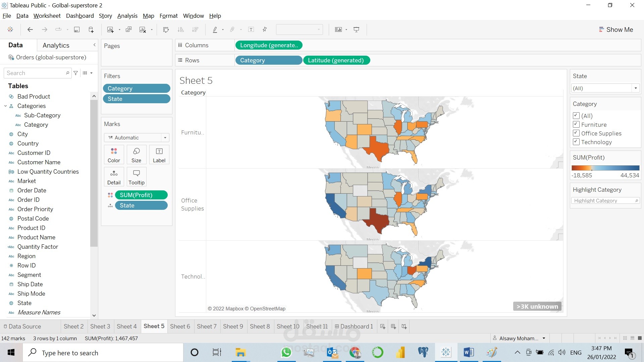The height and width of the screenshot is (362, 644).
Task: Click the Undo back arrow
Action: click(x=30, y=30)
